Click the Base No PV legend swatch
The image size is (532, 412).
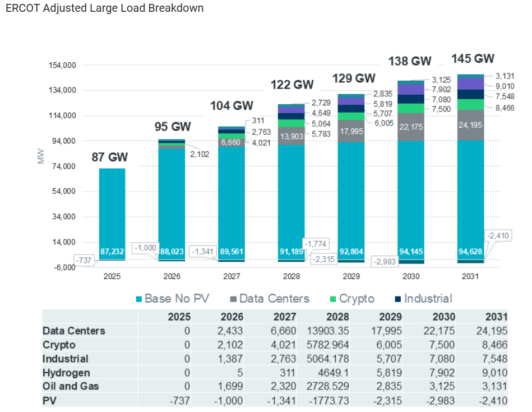[138, 299]
